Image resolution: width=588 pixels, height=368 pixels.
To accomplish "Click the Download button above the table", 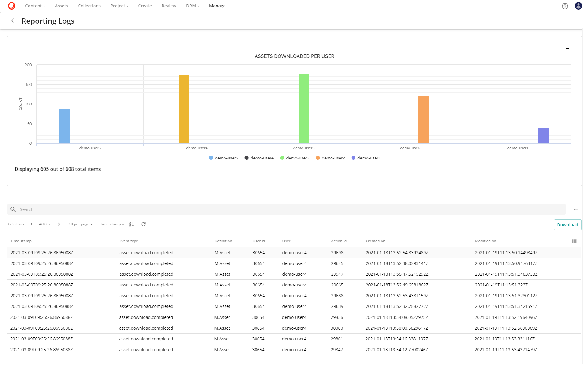I will (567, 224).
